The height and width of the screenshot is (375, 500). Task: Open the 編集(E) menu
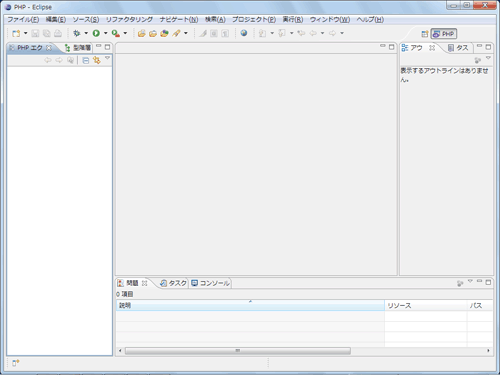click(x=56, y=20)
